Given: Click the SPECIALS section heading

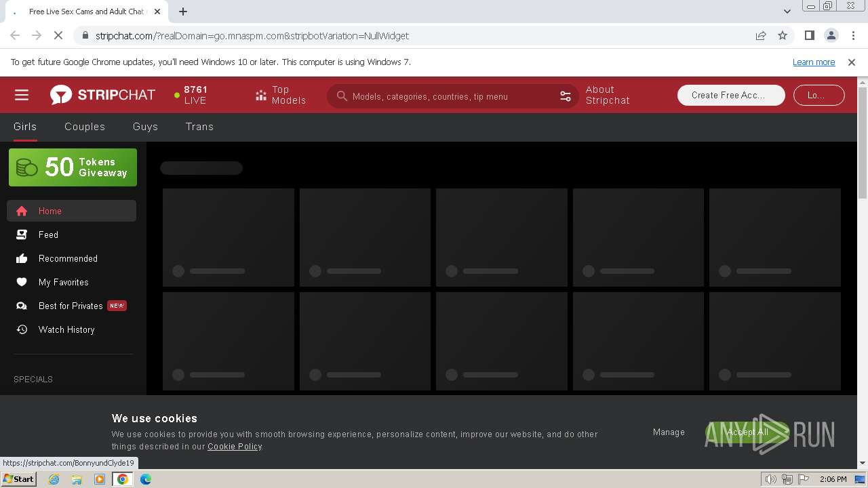Looking at the screenshot, I should pos(33,379).
